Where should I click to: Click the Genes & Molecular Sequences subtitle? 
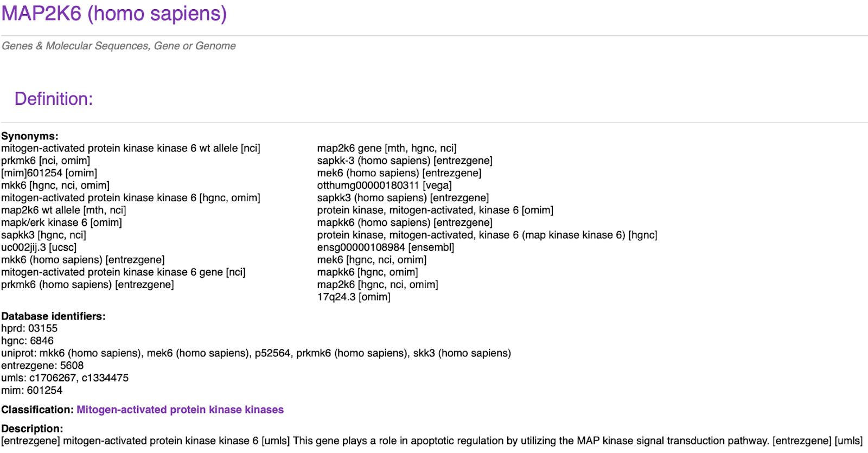coord(119,46)
